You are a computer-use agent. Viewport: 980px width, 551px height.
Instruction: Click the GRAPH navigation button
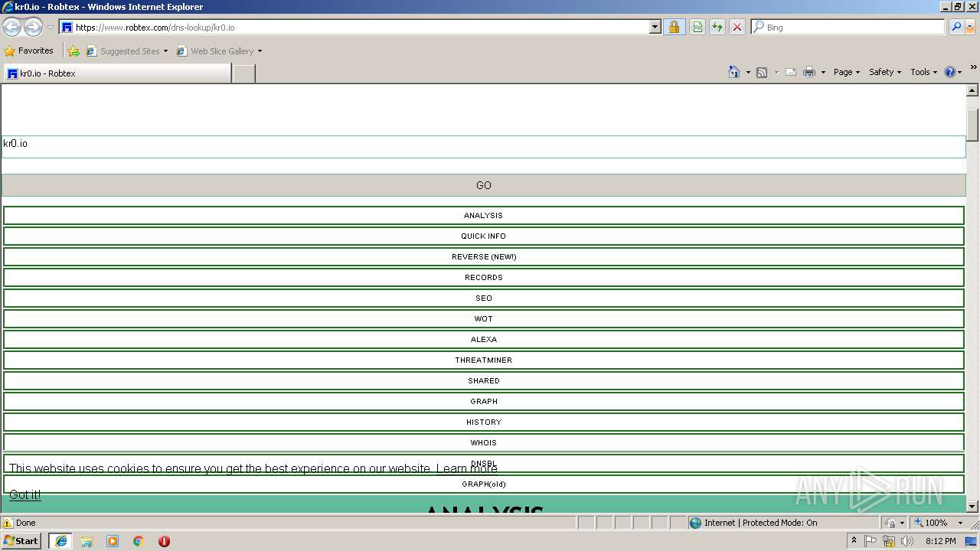[483, 401]
